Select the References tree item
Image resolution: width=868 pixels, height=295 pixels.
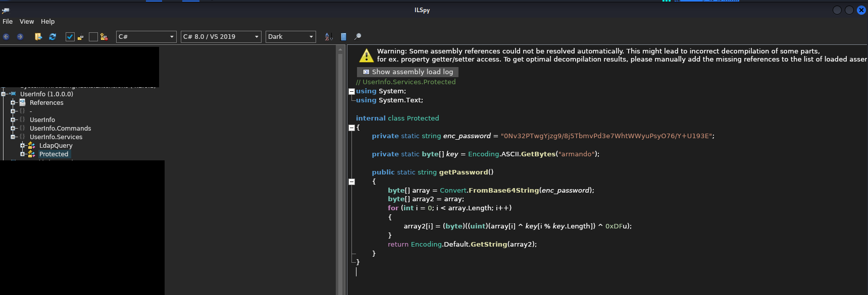[x=46, y=103]
